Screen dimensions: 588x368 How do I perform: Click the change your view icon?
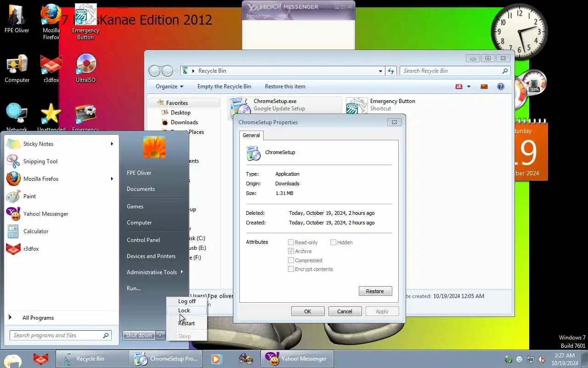pyautogui.click(x=459, y=86)
